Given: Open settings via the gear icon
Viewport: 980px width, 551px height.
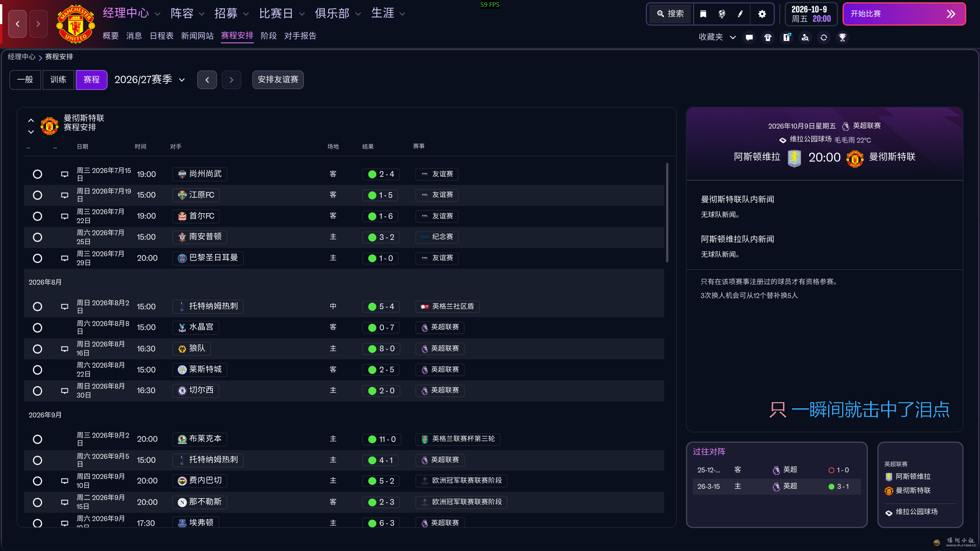Looking at the screenshot, I should (x=762, y=14).
